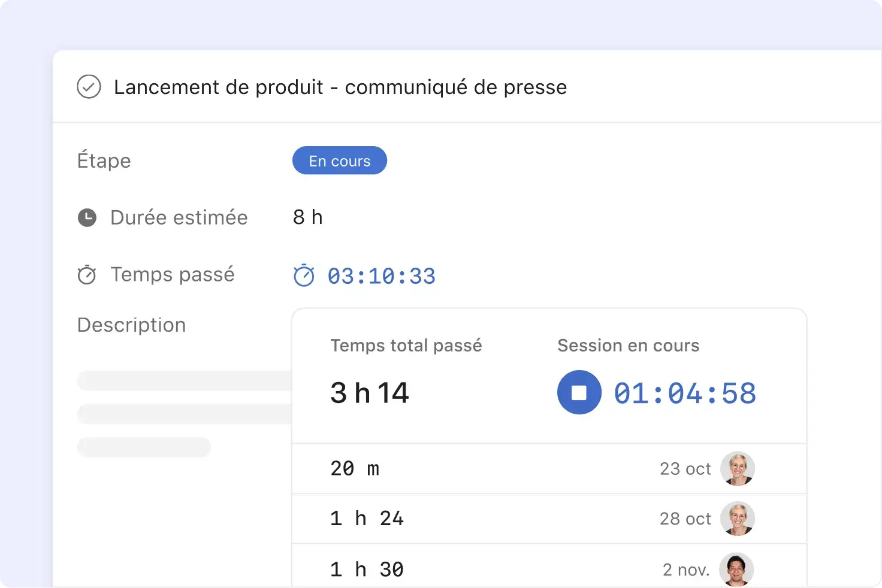Select the 1 h 24 entry from 28 oct
The height and width of the screenshot is (588, 882).
(x=367, y=519)
